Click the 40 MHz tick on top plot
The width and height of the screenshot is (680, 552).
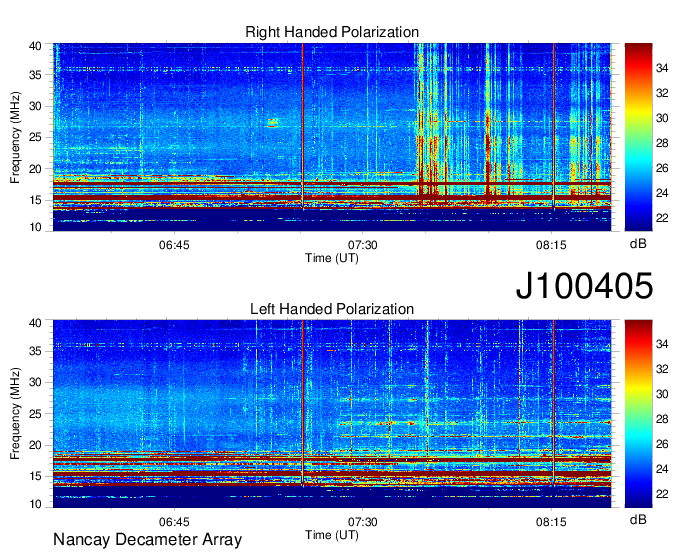(x=35, y=46)
